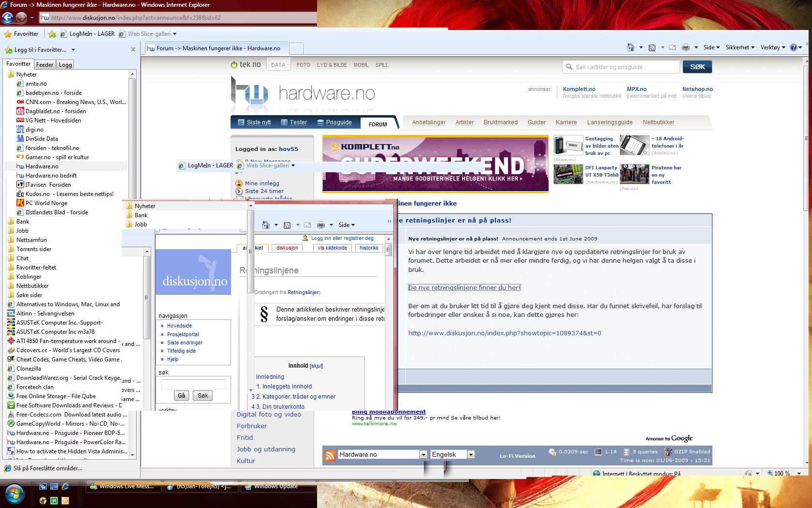Close the Favorites sidebar pane

133,49
